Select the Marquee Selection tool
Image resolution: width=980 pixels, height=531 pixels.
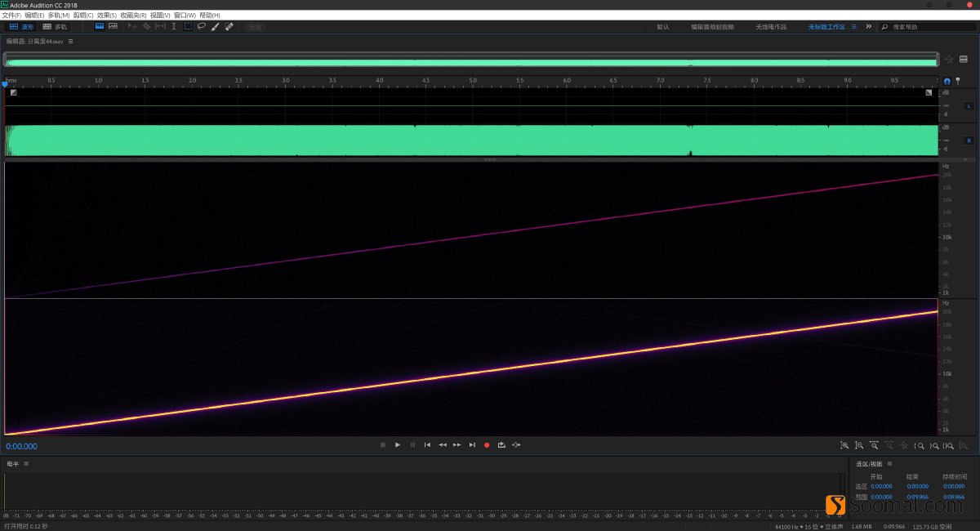coord(188,26)
